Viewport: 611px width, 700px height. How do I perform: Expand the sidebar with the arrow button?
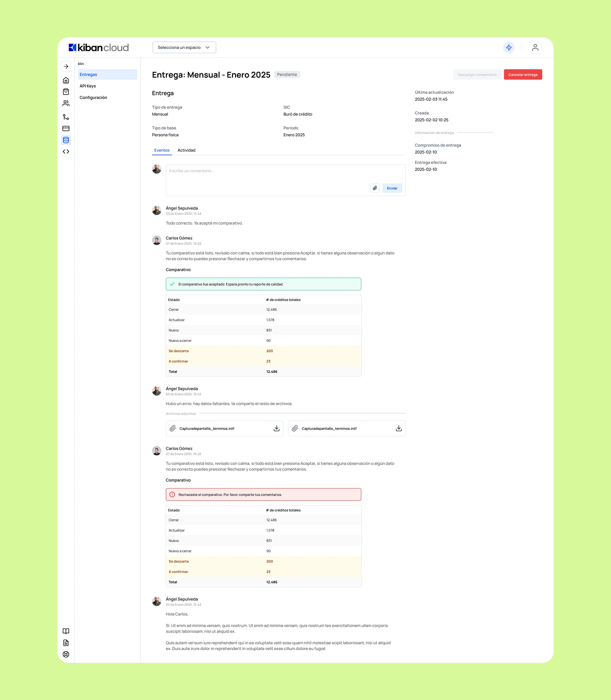[66, 66]
